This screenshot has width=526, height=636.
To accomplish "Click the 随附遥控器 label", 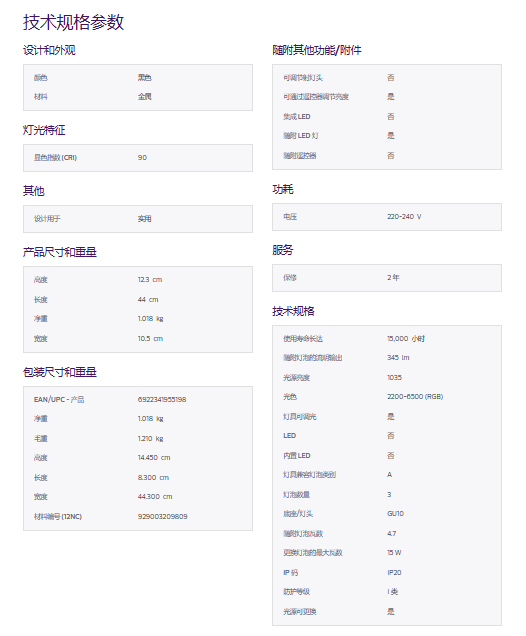I will 300,155.
